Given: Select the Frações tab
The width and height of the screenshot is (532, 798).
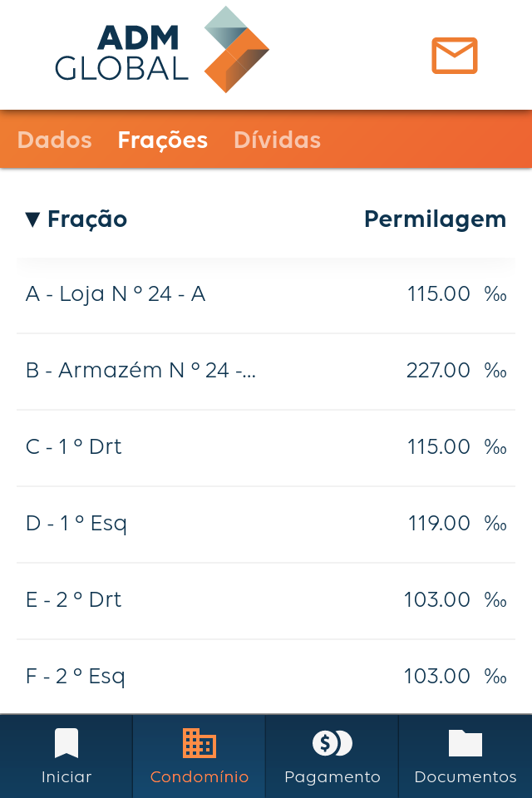Looking at the screenshot, I should (x=163, y=140).
